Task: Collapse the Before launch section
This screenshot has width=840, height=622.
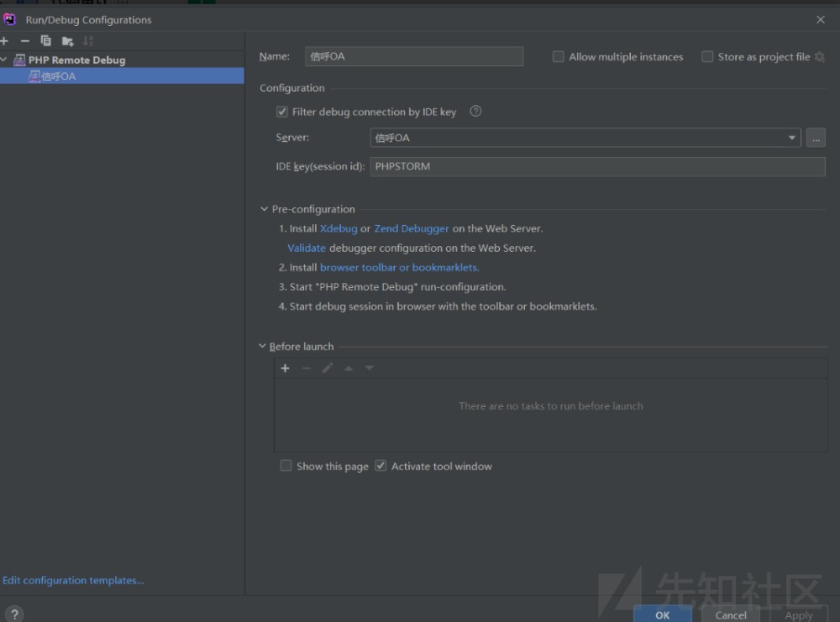Action: click(x=263, y=347)
